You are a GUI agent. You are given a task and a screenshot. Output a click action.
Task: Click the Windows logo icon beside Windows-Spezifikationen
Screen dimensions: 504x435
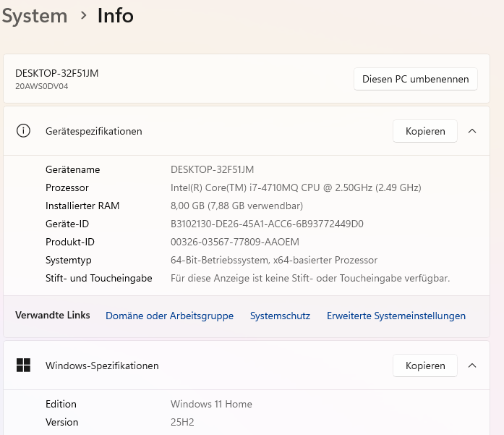point(23,366)
